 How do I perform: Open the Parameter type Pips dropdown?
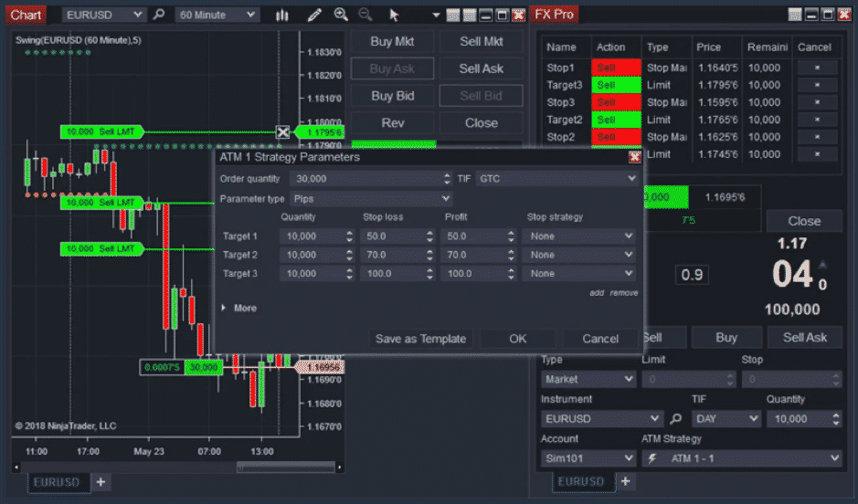(x=371, y=199)
